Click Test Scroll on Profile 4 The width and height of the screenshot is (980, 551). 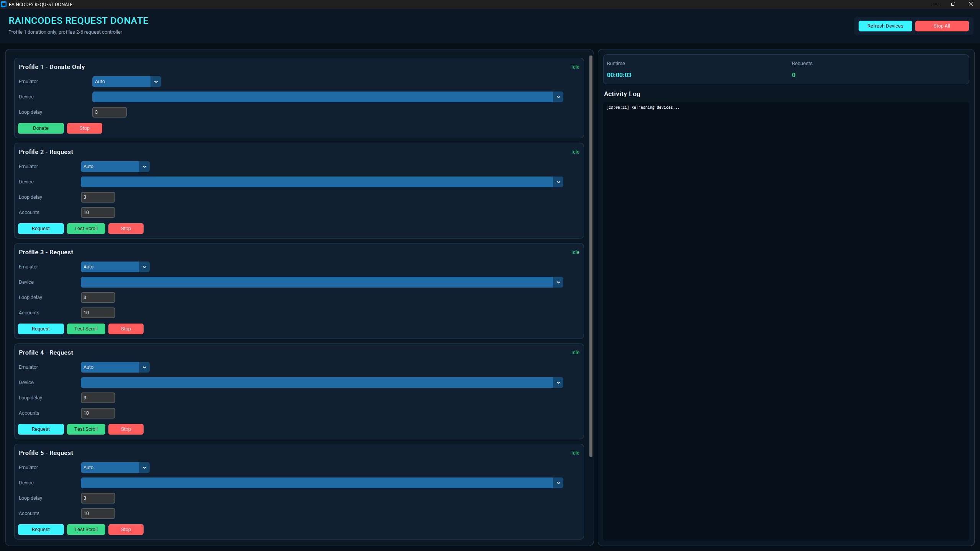pos(86,429)
